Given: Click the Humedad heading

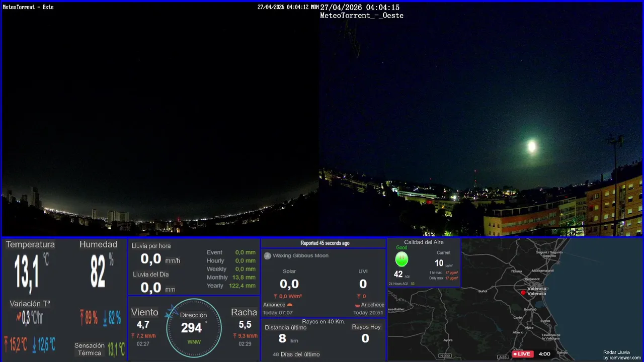Looking at the screenshot, I should [98, 244].
